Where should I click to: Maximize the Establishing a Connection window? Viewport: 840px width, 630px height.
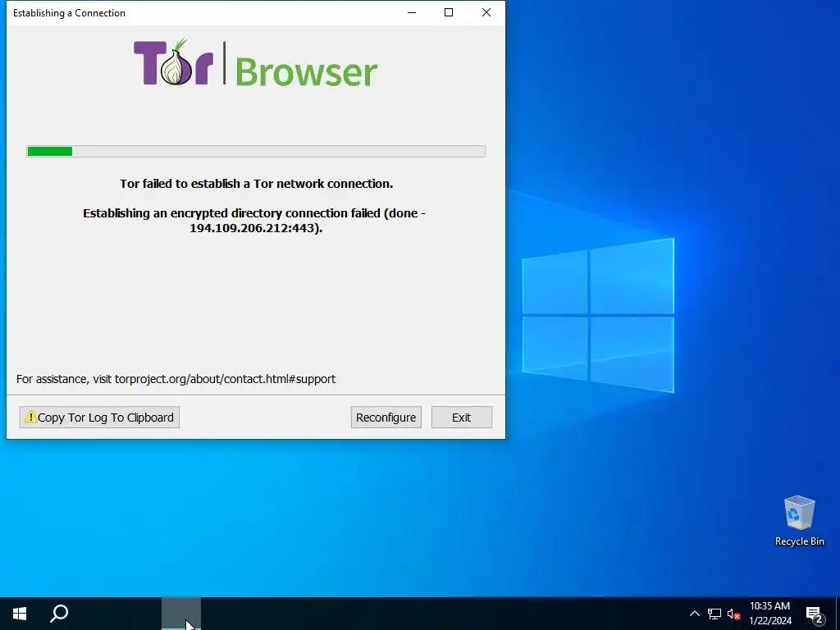[449, 13]
